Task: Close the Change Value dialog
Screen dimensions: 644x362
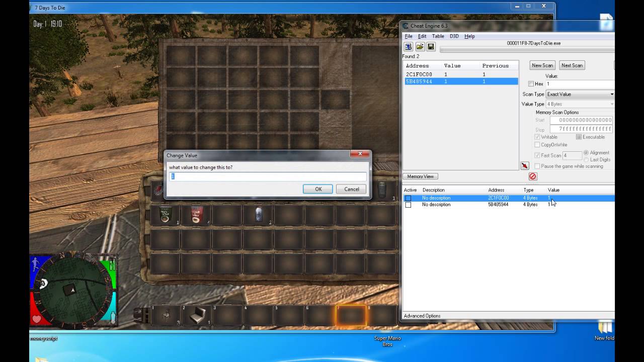Action: [x=360, y=154]
